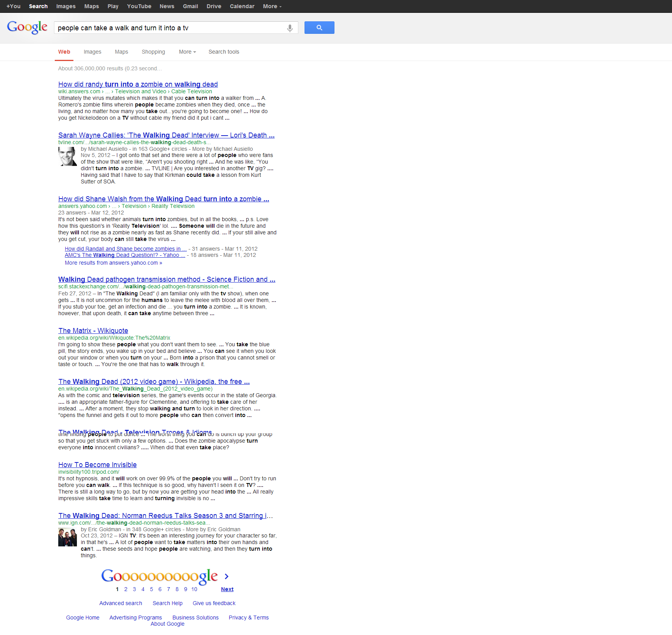The width and height of the screenshot is (672, 635).
Task: Open Search tools options
Action: (x=224, y=52)
